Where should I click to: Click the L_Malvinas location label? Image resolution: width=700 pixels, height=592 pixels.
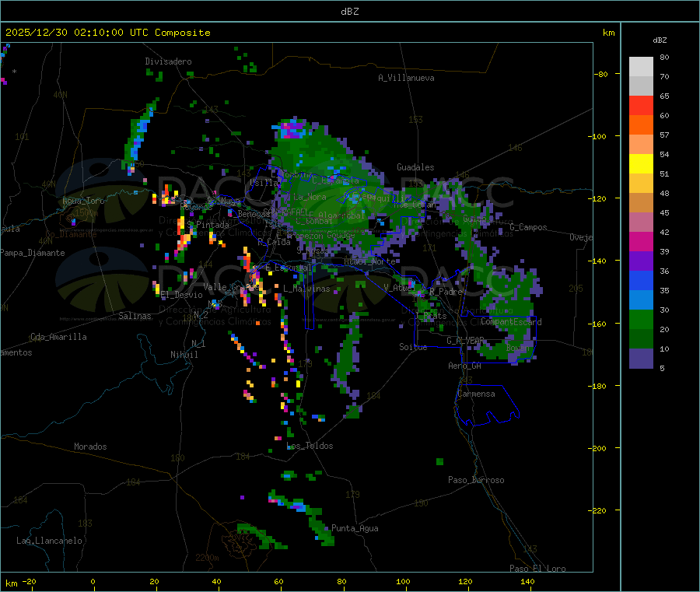[x=306, y=289]
